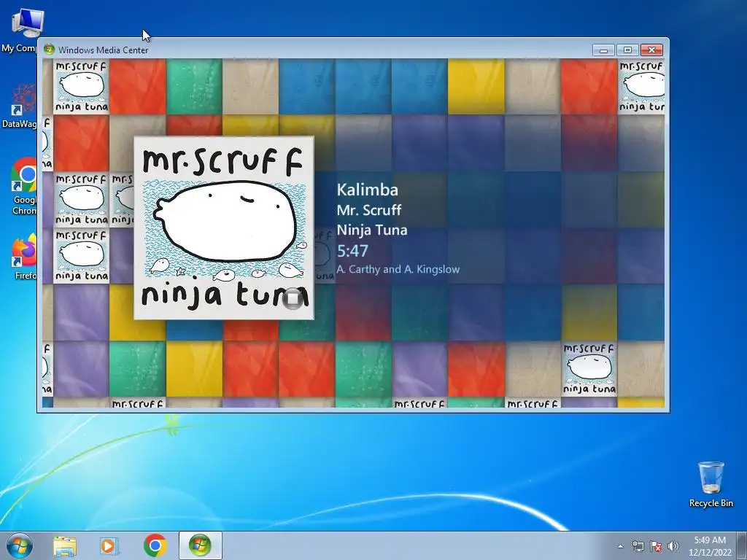The width and height of the screenshot is (747, 560).
Task: Click composer text A. Carthy and A. Kingslow
Action: coord(398,269)
